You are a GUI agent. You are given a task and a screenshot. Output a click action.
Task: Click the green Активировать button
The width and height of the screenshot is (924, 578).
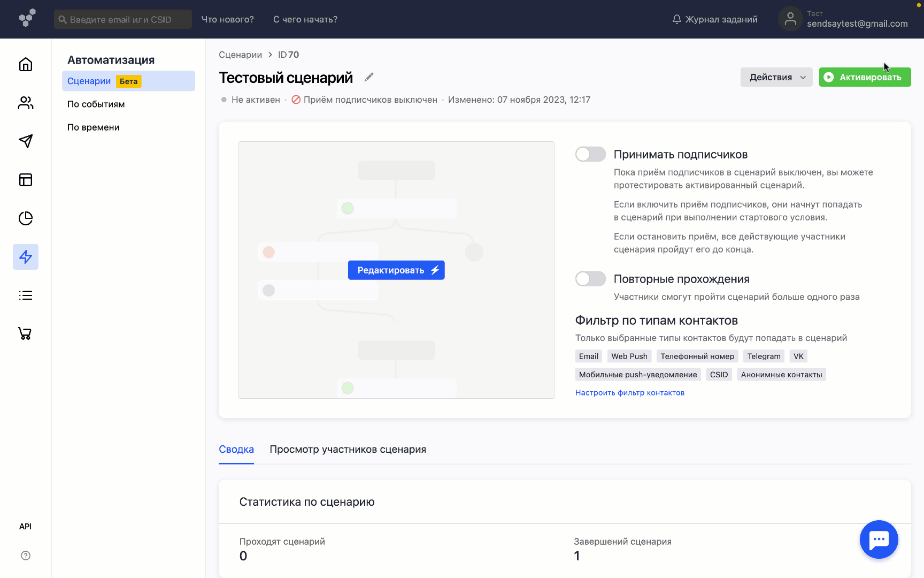865,77
